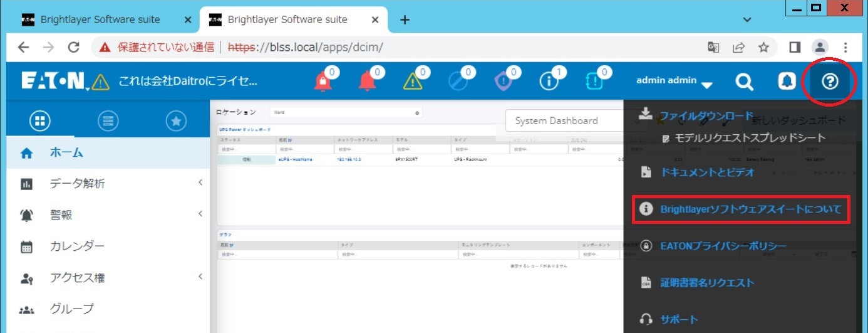
Task: Switch to grid view sidebar tab
Action: point(41,120)
